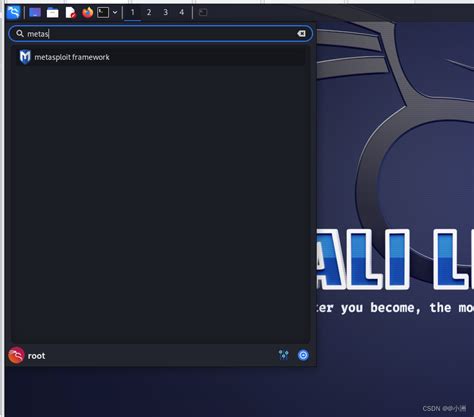Image resolution: width=474 pixels, height=417 pixels.
Task: Click the Metasploit shield icon
Action: (25, 57)
